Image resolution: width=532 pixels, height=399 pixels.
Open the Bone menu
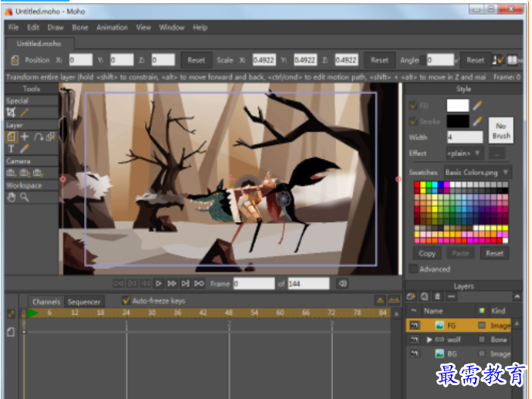tap(80, 28)
